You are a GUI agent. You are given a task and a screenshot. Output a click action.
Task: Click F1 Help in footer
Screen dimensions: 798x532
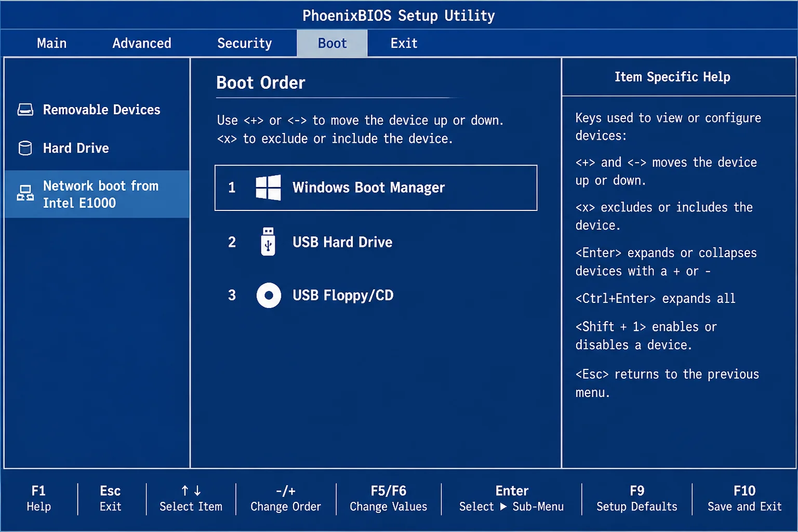pos(39,499)
